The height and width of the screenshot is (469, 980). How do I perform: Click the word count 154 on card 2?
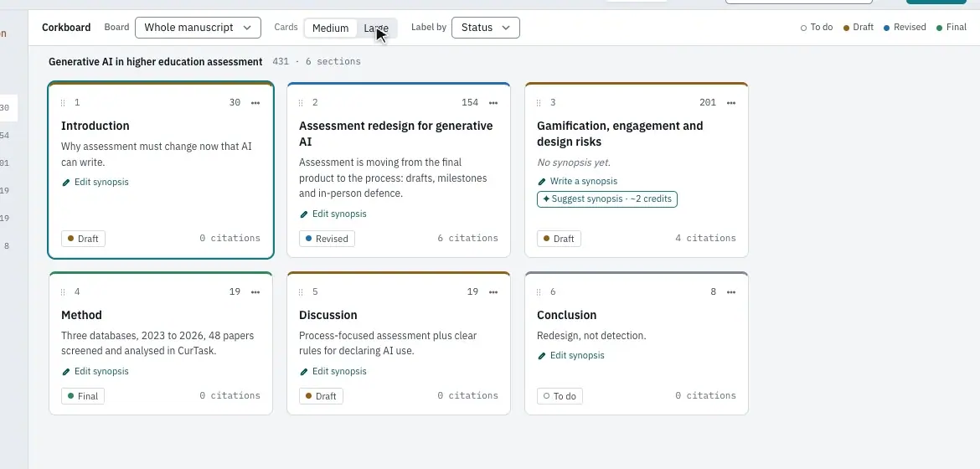tap(470, 102)
